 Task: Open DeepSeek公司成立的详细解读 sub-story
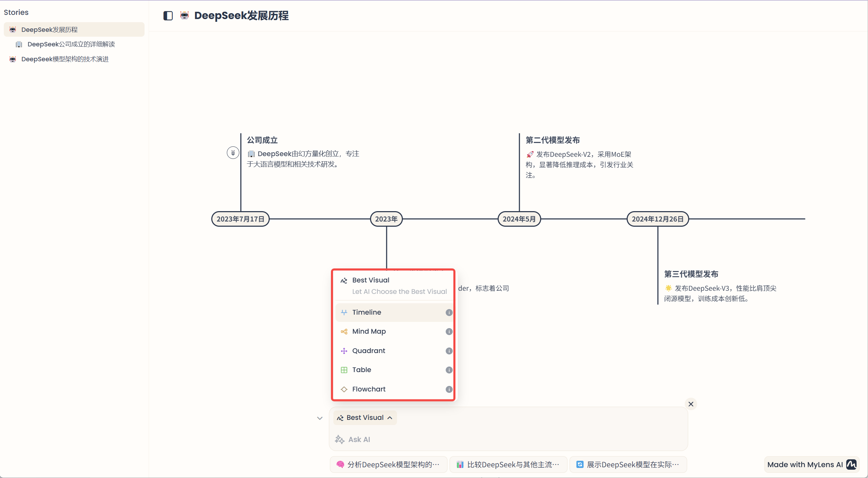71,44
